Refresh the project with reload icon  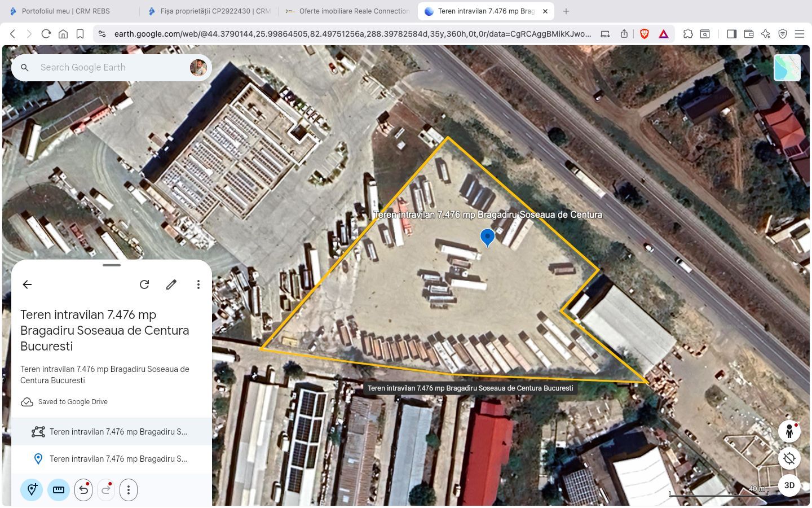click(x=144, y=284)
